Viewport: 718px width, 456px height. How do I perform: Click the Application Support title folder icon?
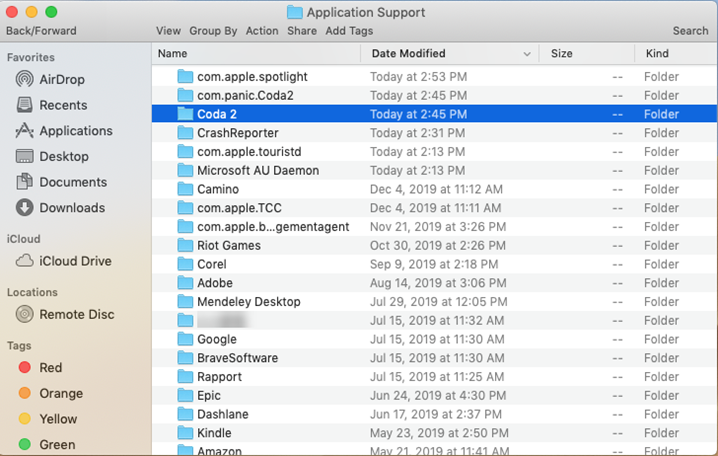pyautogui.click(x=295, y=12)
